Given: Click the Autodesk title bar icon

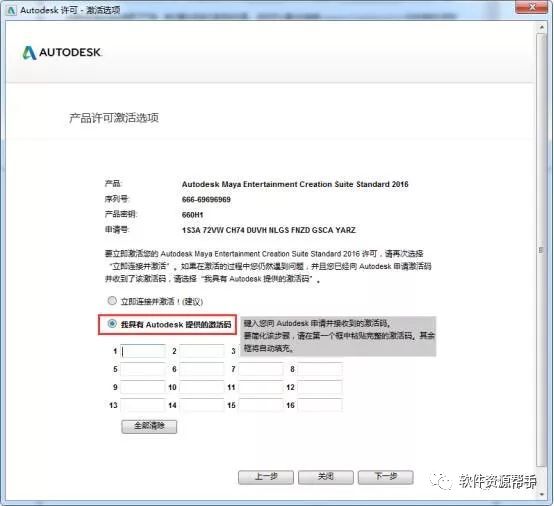Looking at the screenshot, I should [11, 10].
